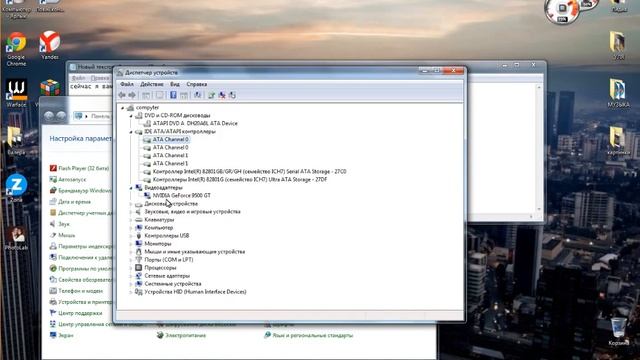Open the Yandex desktop icon
This screenshot has width=640, height=360.
point(50,42)
